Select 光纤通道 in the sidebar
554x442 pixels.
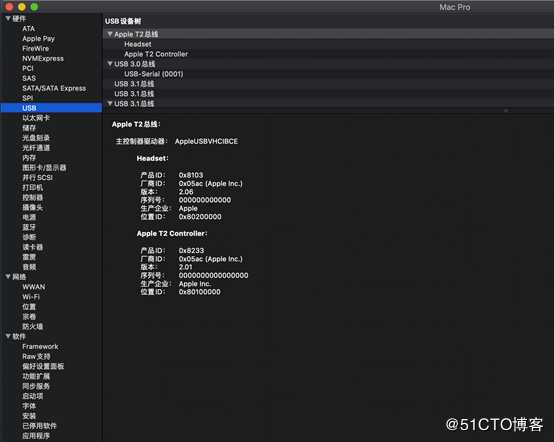click(x=36, y=148)
